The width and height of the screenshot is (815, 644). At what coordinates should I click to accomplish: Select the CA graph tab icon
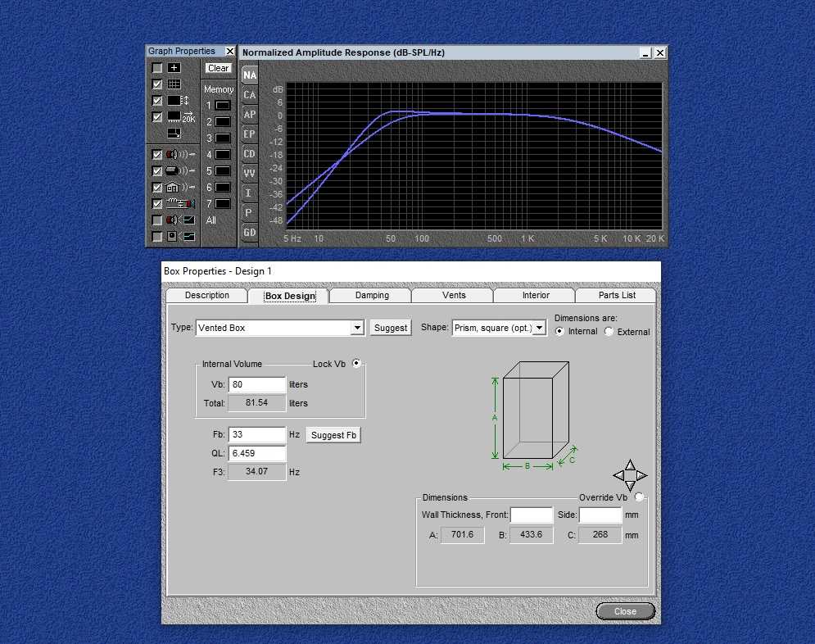tap(250, 94)
